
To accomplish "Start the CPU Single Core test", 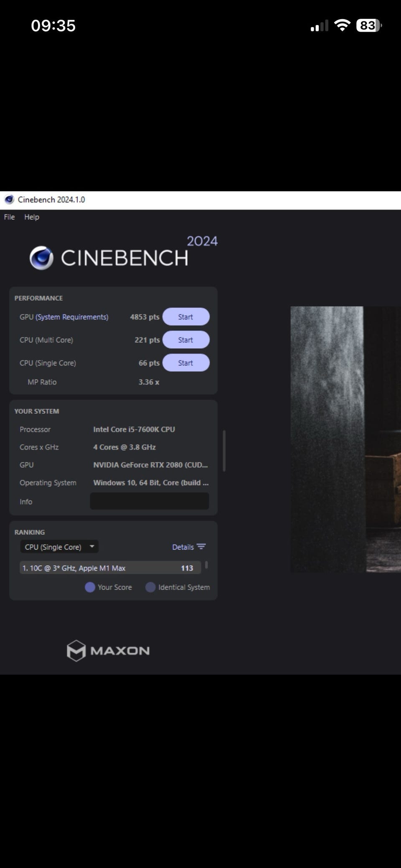I will tap(186, 363).
